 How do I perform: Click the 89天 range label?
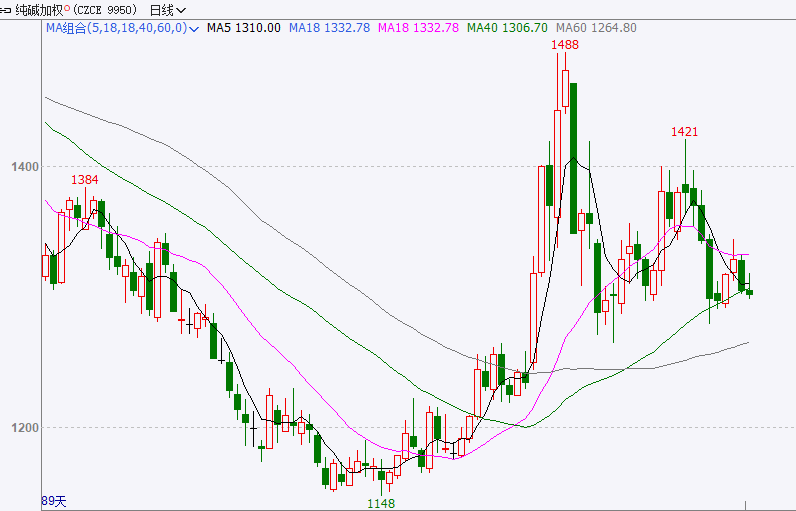[x=54, y=501]
